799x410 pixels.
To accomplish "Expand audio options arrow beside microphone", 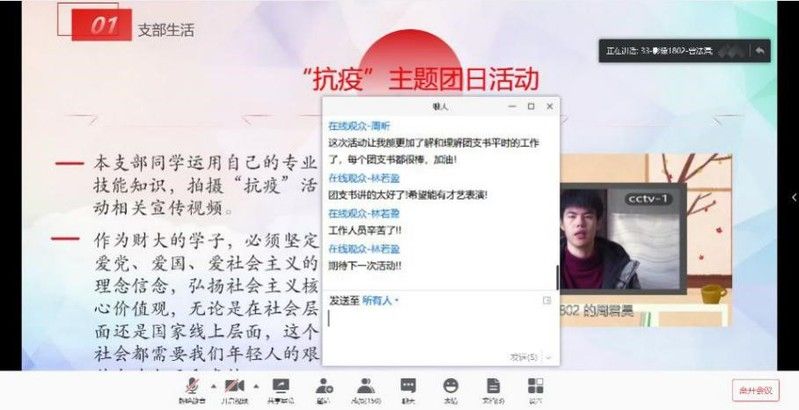I will pos(214,386).
